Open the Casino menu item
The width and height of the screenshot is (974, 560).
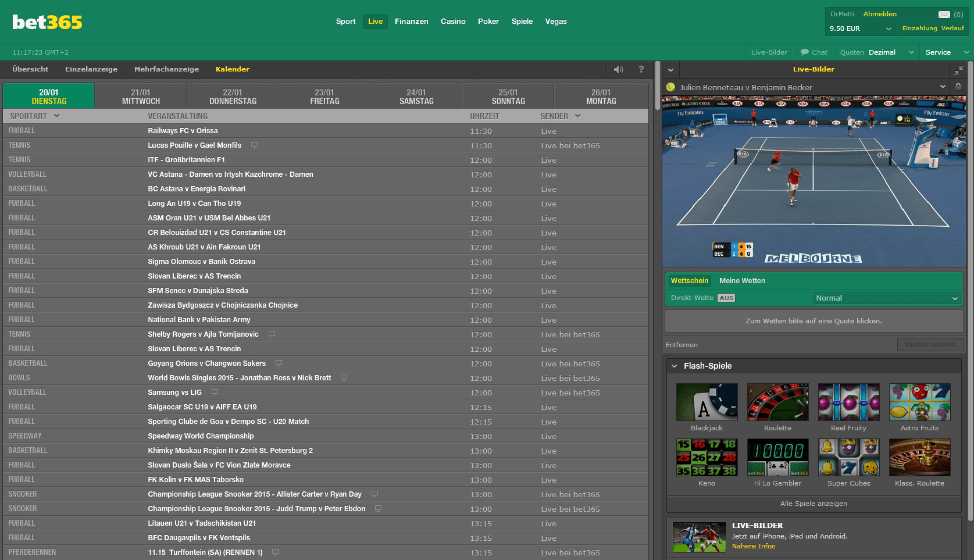[x=453, y=22]
